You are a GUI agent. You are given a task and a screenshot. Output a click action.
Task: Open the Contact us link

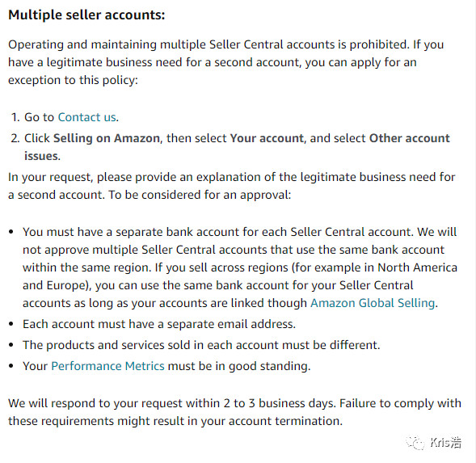click(x=87, y=117)
